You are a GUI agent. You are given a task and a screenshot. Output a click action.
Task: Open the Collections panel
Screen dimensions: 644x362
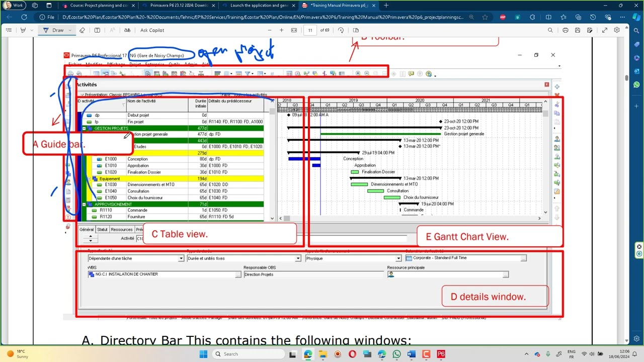(578, 17)
